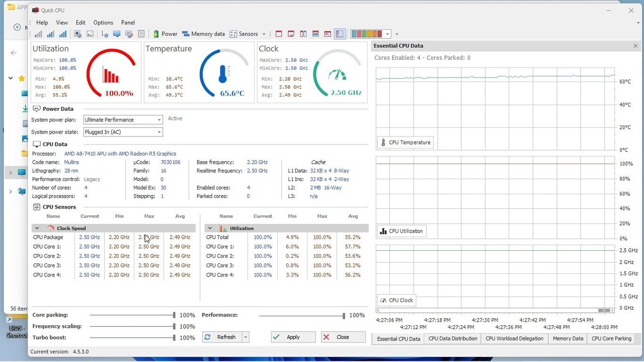Toggle the CPU Temperature chart label
Screen dimensions: 644x362
pyautogui.click(x=405, y=142)
